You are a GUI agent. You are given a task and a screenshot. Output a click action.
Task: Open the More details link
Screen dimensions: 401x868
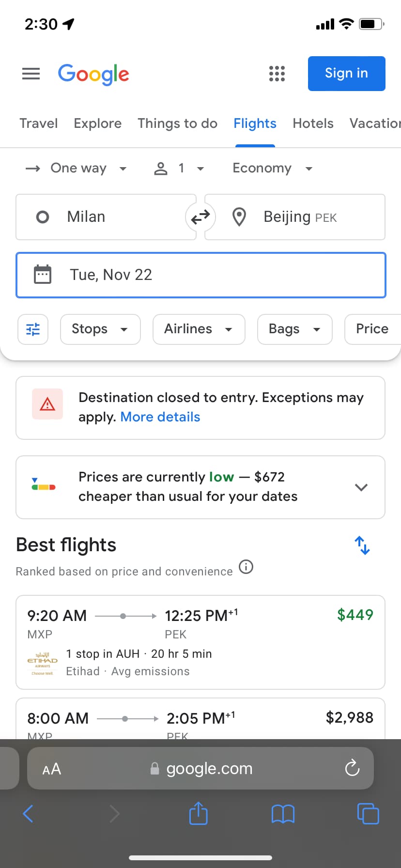click(x=160, y=417)
